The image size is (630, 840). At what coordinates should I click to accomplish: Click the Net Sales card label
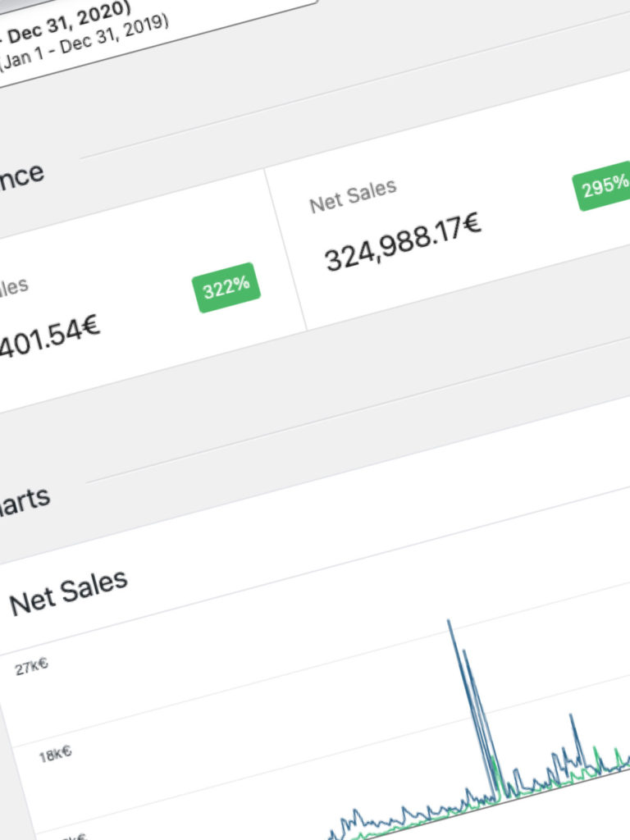point(353,196)
